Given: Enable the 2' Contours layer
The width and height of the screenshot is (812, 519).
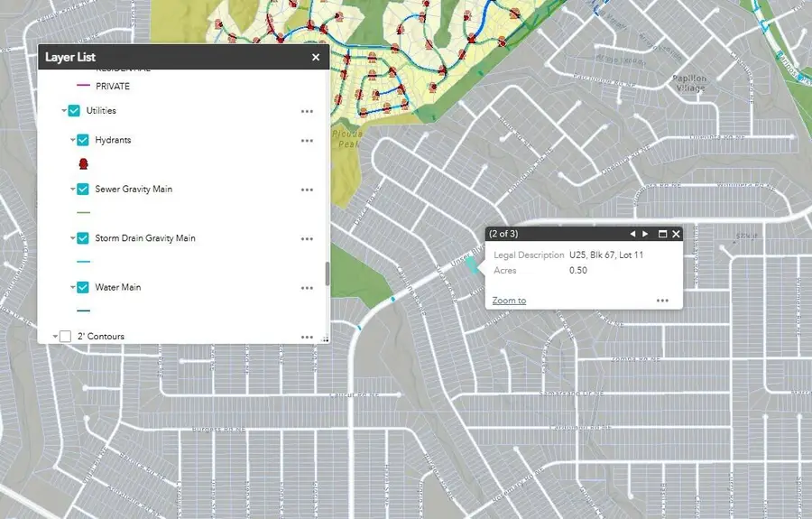Looking at the screenshot, I should [65, 337].
